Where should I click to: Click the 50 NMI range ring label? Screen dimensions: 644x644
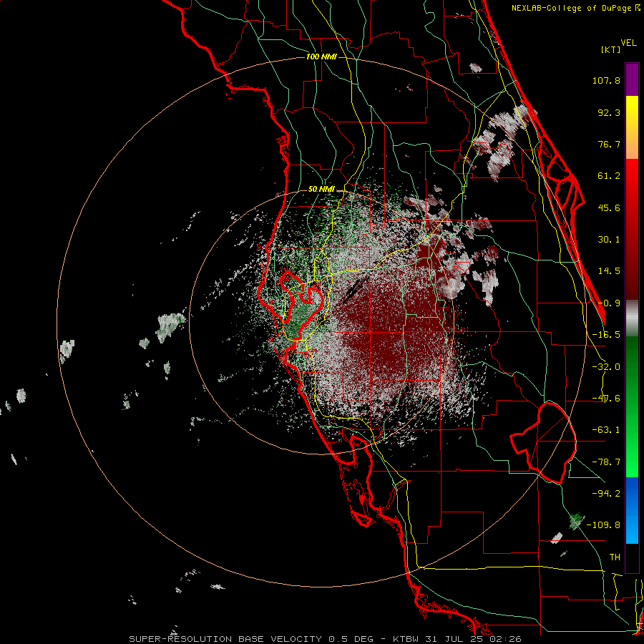pos(321,190)
